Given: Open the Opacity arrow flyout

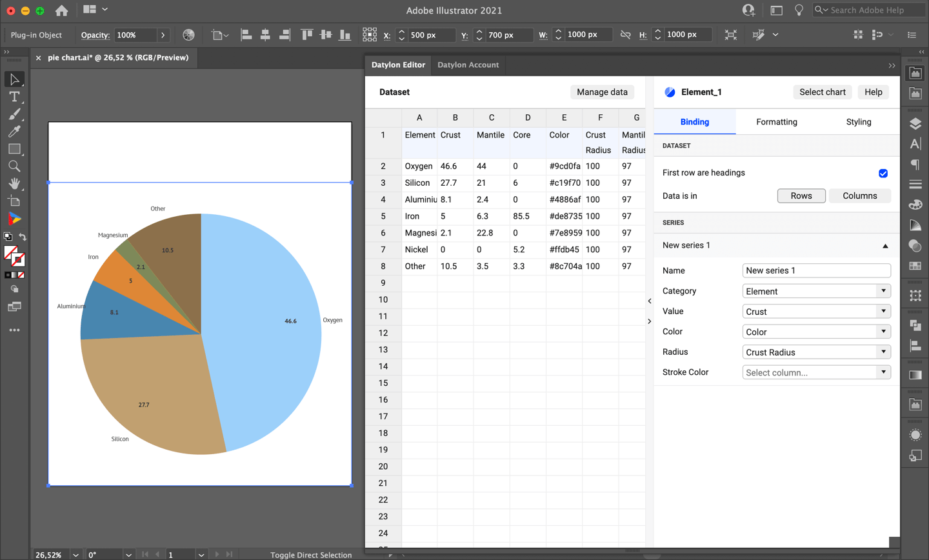Looking at the screenshot, I should pyautogui.click(x=163, y=35).
